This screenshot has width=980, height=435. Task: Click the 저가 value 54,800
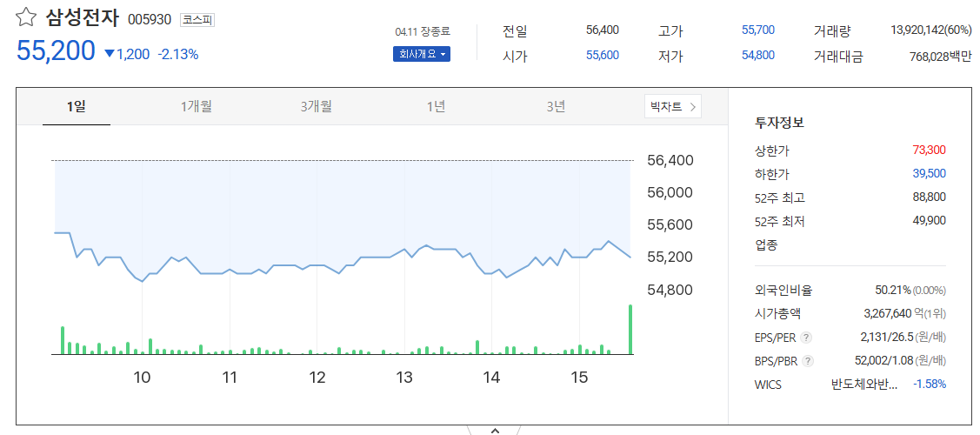click(758, 55)
